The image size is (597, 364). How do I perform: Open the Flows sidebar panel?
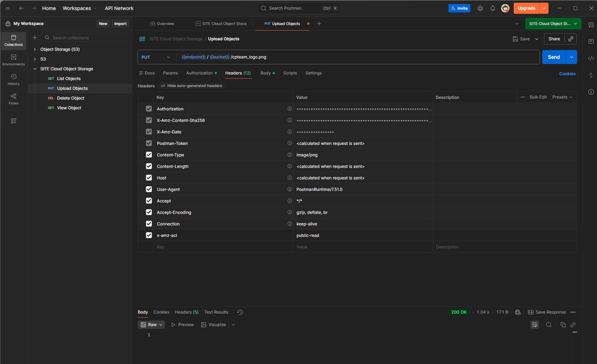click(13, 98)
